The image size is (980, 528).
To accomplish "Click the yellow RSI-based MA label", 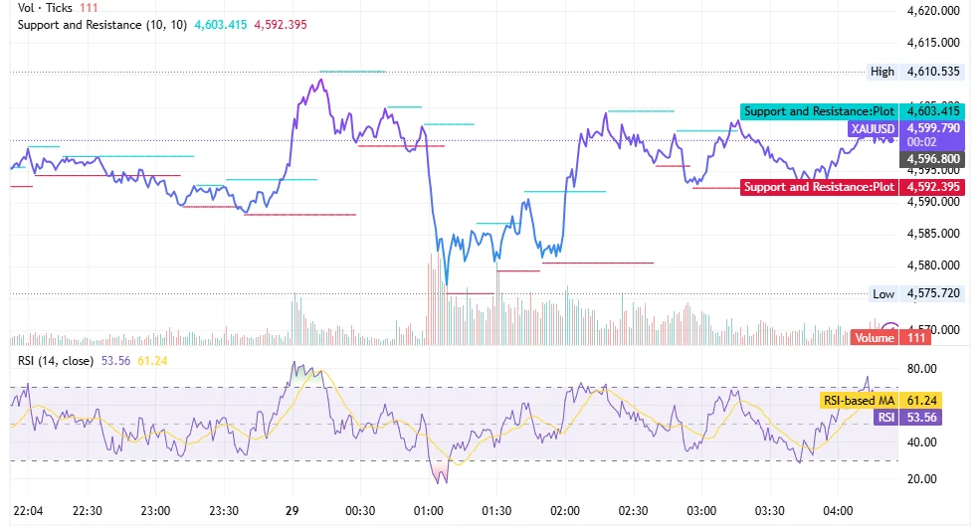I will point(859,401).
